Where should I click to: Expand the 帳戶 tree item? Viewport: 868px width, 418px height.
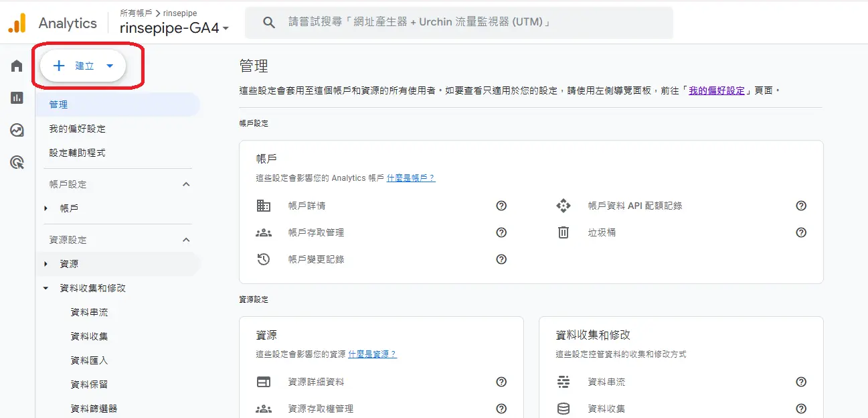45,208
